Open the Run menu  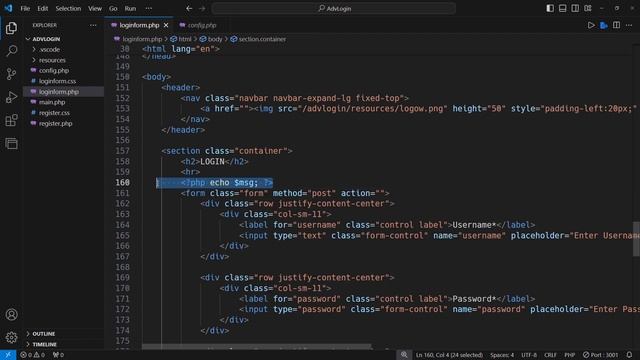pos(130,8)
